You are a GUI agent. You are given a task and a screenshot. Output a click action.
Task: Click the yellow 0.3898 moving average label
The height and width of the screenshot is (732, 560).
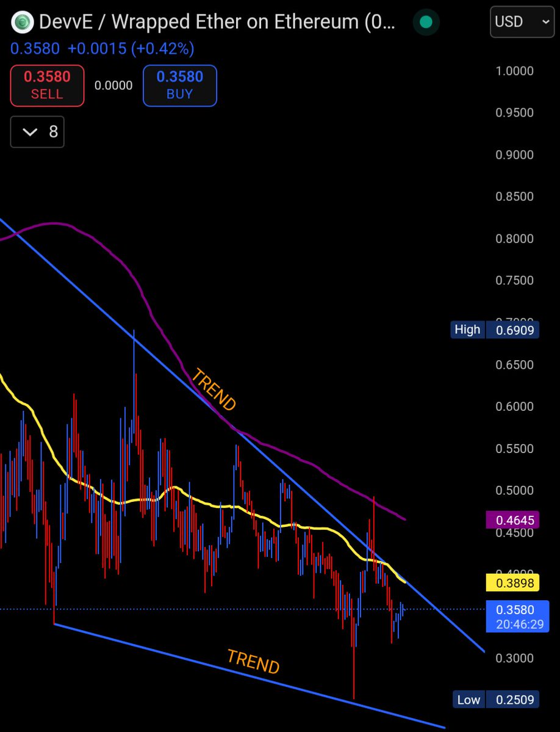tap(512, 582)
